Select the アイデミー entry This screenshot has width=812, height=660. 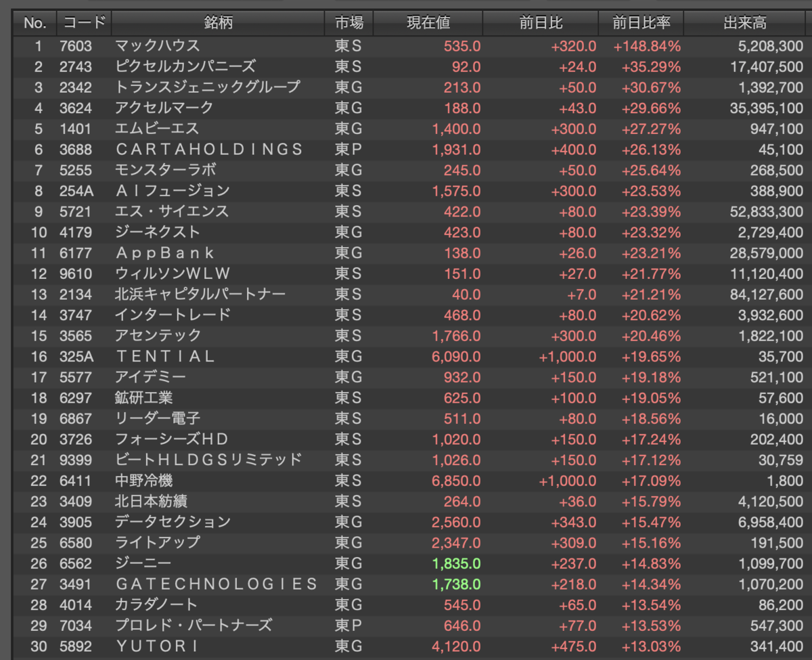tap(150, 376)
